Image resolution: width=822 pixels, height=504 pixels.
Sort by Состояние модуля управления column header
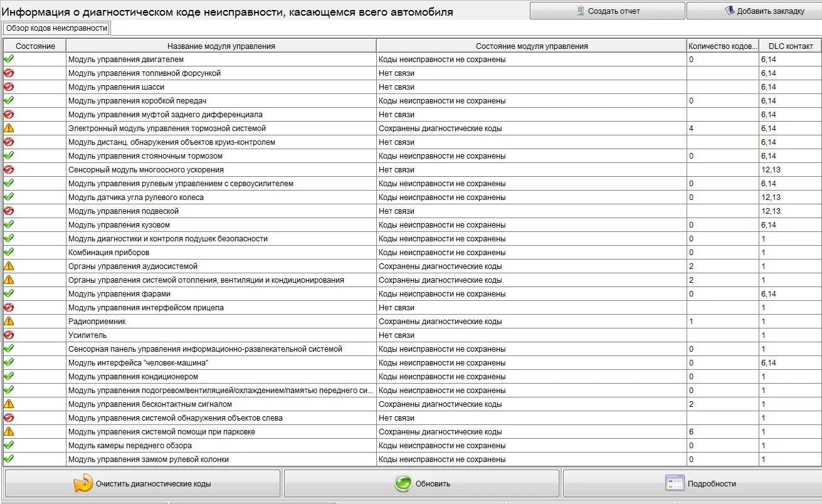(x=532, y=46)
